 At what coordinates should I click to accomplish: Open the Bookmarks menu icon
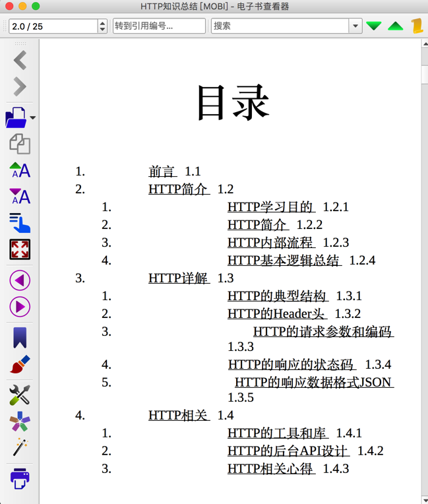point(20,338)
